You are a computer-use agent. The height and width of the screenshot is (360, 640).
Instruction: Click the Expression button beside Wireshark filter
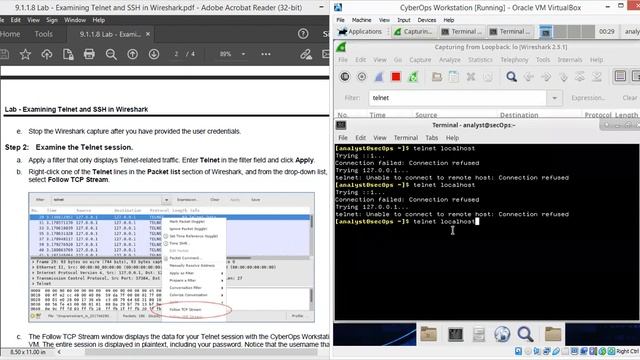coord(588,98)
